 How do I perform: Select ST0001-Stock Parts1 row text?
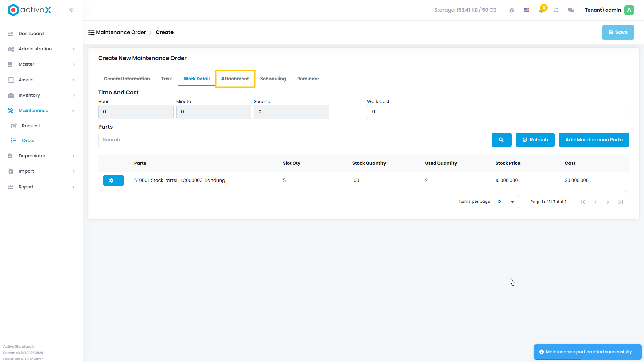click(180, 180)
